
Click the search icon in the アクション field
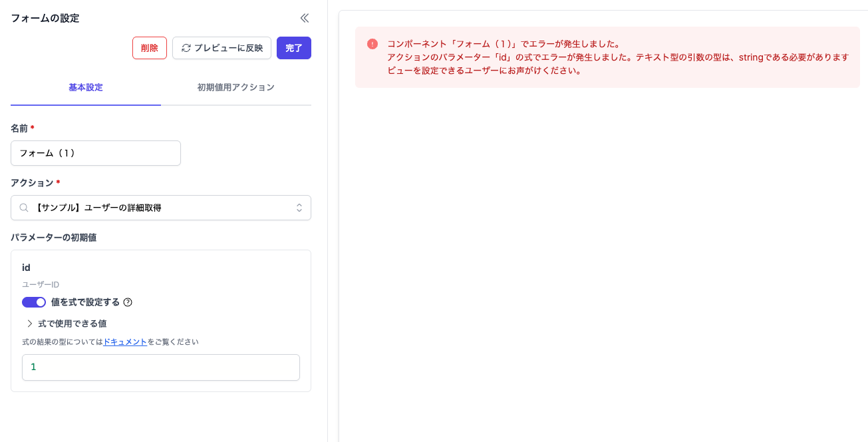pyautogui.click(x=24, y=208)
